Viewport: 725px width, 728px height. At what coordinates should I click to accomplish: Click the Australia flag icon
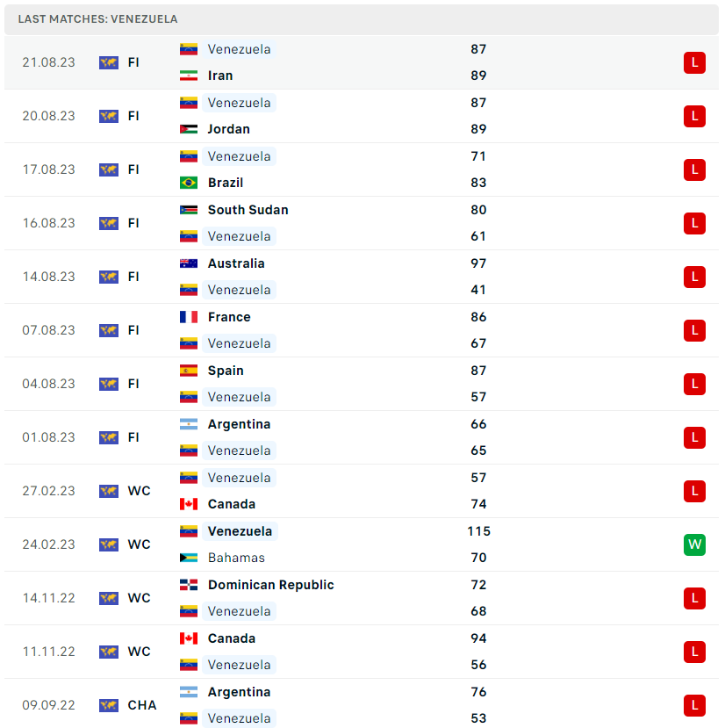[189, 263]
